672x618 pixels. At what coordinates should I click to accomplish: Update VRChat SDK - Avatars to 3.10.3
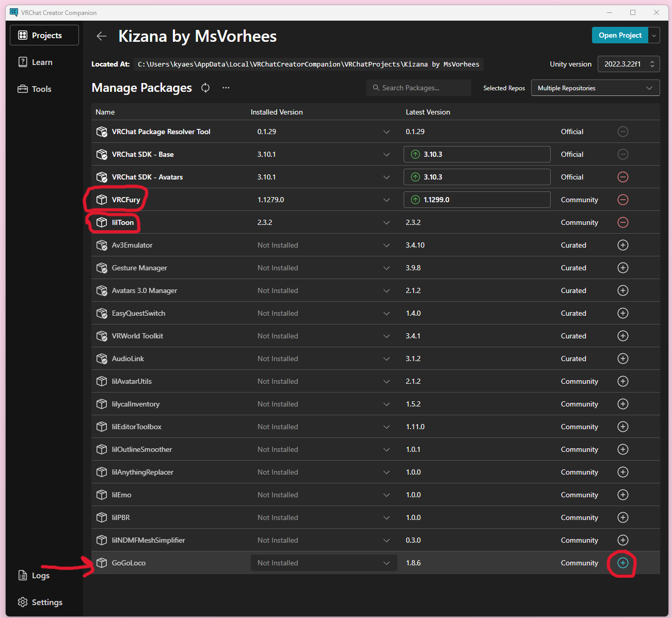(477, 177)
